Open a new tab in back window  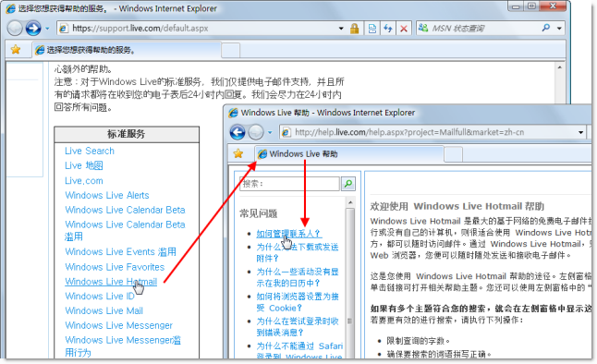point(230,50)
